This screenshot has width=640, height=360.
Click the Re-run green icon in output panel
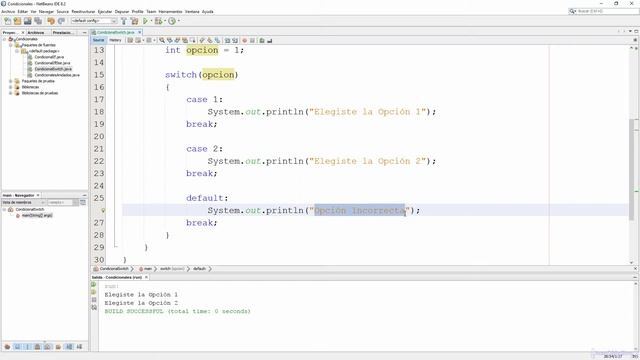(94, 284)
